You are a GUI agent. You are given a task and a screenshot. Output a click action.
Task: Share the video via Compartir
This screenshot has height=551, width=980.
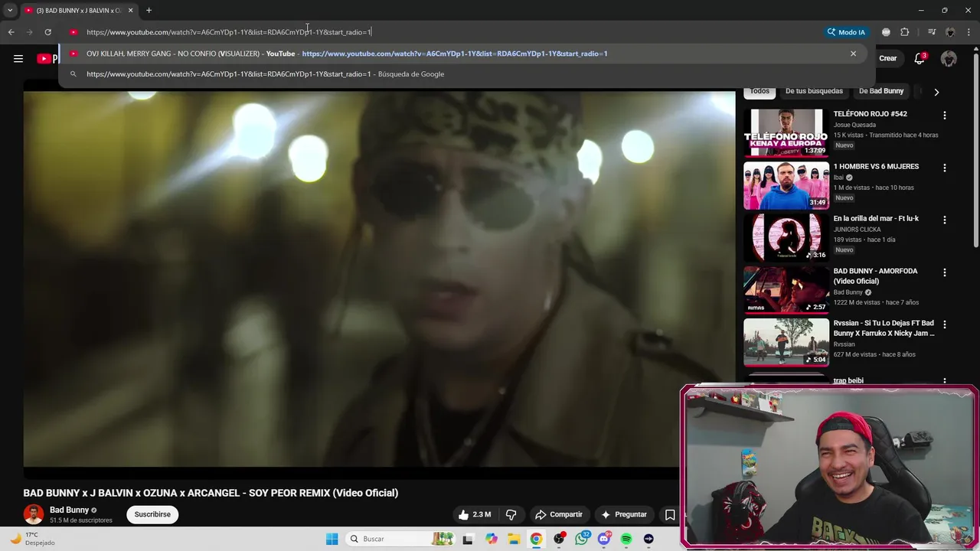pyautogui.click(x=559, y=514)
